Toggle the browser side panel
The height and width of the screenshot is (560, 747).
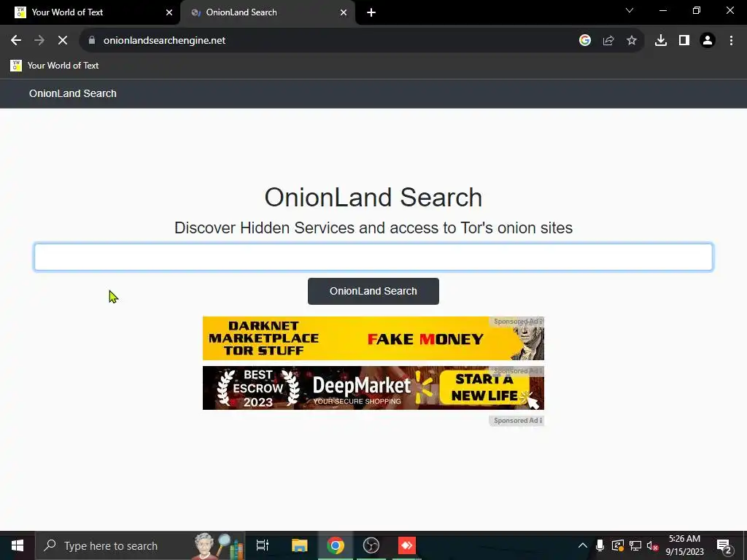(x=684, y=41)
